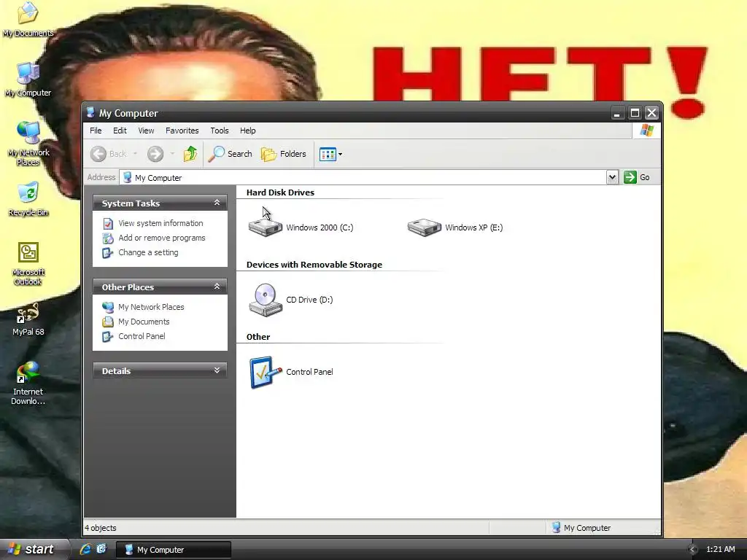Click the Go button
Image resolution: width=747 pixels, height=560 pixels.
pos(637,177)
